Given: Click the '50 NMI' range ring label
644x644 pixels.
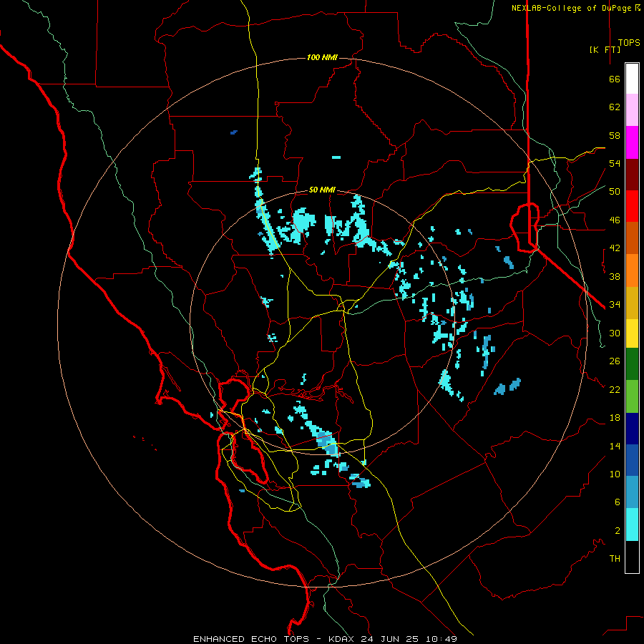Looking at the screenshot, I should (x=322, y=190).
